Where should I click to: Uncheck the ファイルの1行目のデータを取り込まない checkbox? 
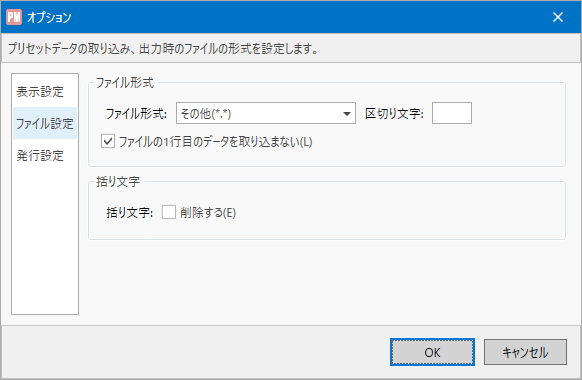coord(108,141)
